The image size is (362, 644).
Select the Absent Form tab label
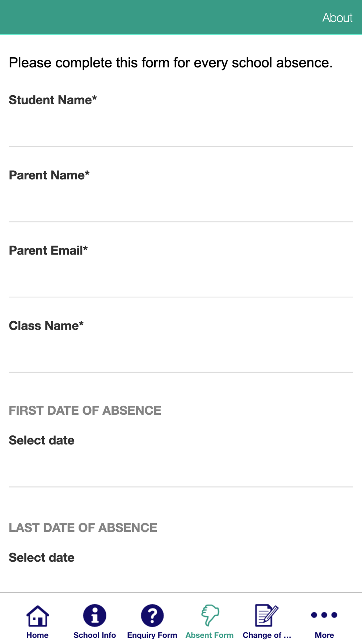210,635
